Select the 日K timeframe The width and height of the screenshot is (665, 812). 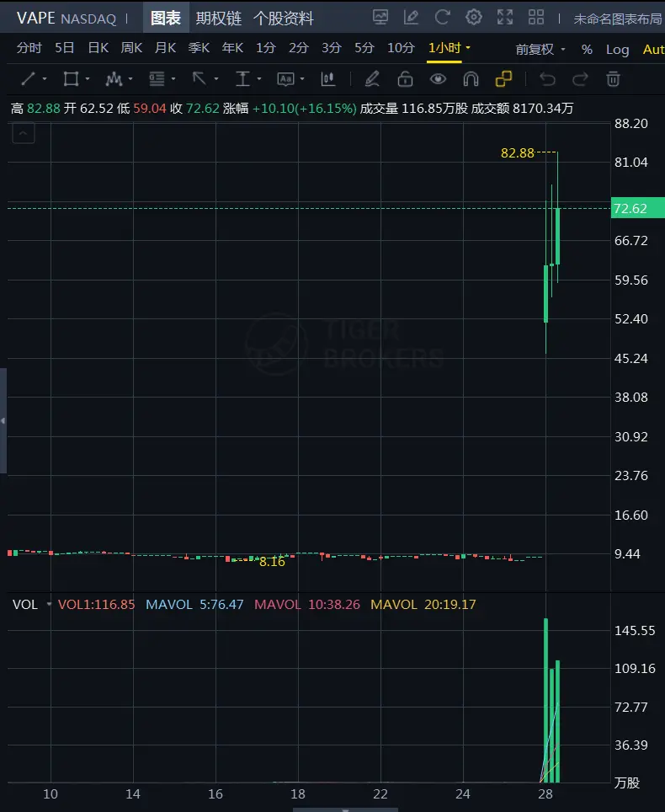tap(98, 48)
